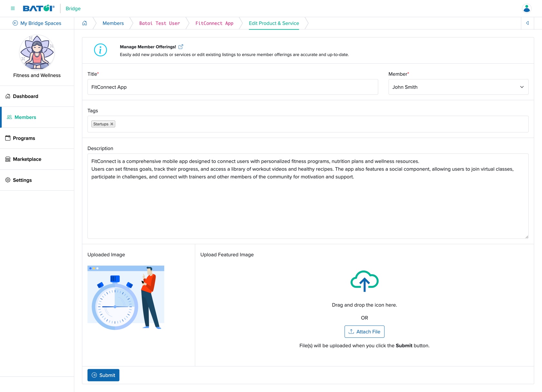
Task: Click into the Description text area
Action: coord(308,196)
